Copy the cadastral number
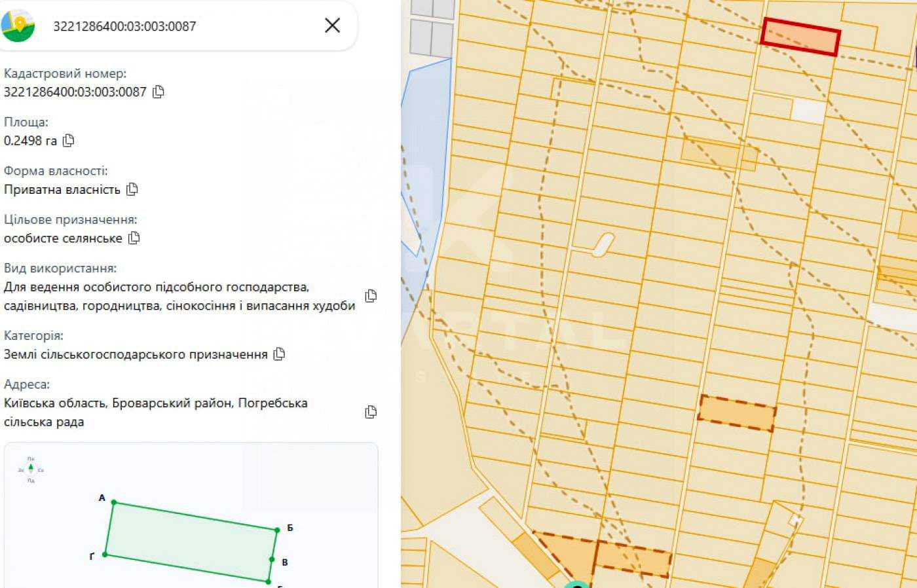The width and height of the screenshot is (917, 588). tap(159, 92)
